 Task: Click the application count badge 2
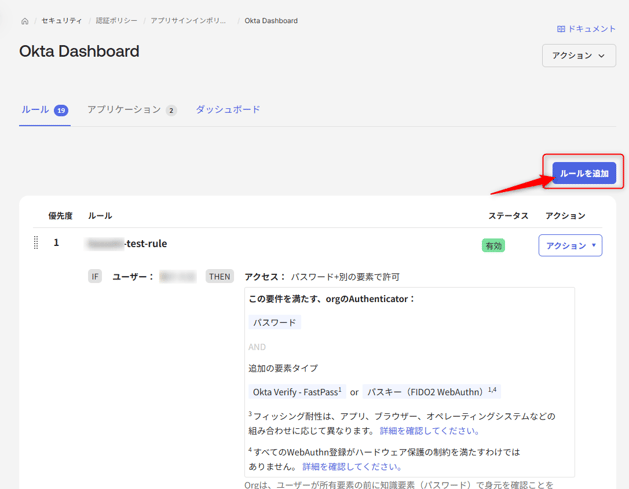(171, 110)
